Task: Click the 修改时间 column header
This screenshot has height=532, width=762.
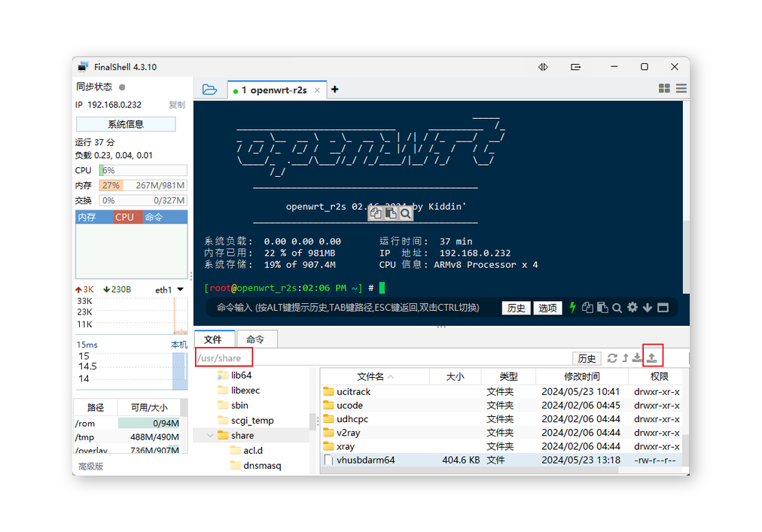Action: [x=582, y=376]
